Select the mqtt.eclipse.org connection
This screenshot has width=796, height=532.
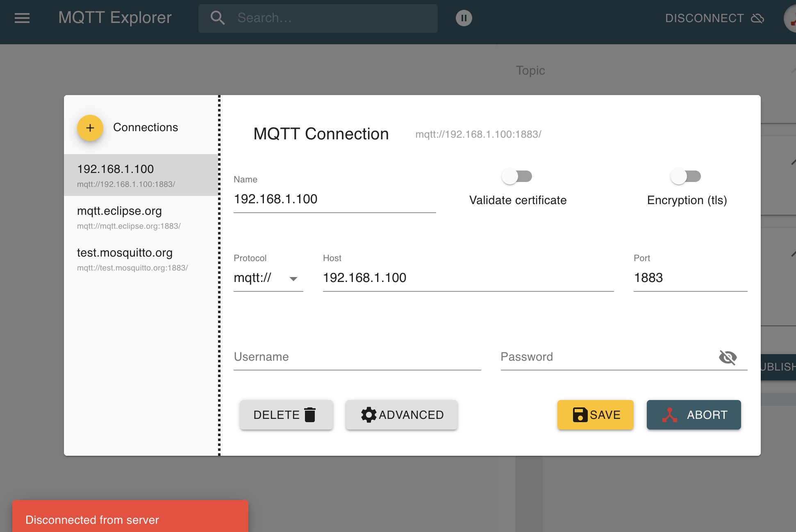[x=141, y=217]
